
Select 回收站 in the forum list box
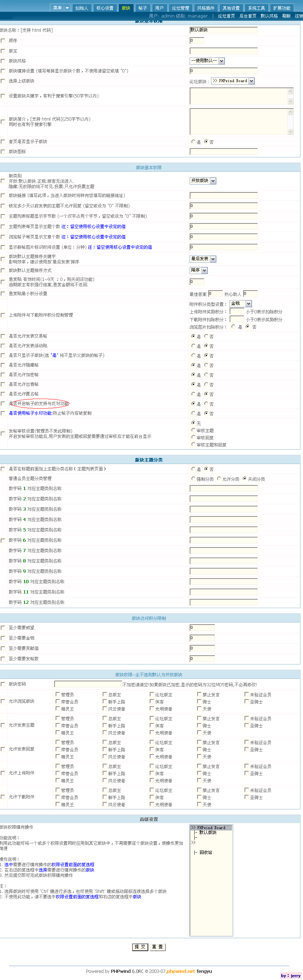point(206,853)
